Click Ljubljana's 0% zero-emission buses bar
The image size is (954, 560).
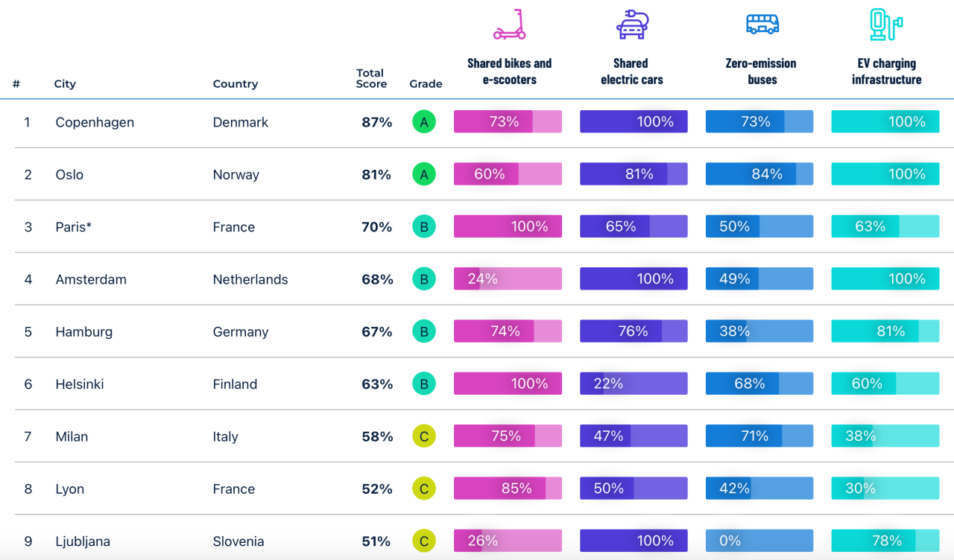click(759, 541)
